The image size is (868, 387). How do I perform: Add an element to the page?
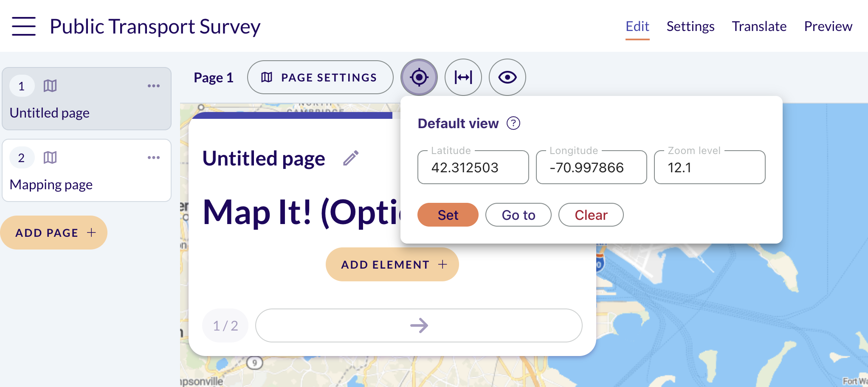(392, 264)
